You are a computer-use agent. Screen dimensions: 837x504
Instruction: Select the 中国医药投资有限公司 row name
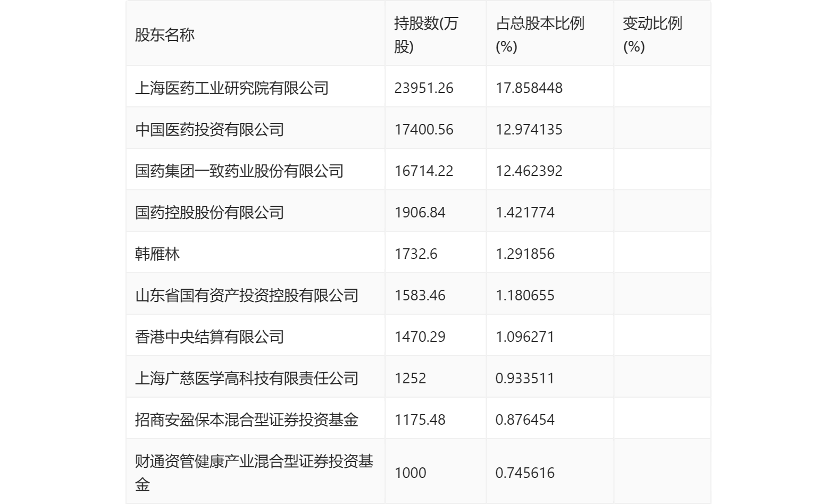click(x=210, y=129)
